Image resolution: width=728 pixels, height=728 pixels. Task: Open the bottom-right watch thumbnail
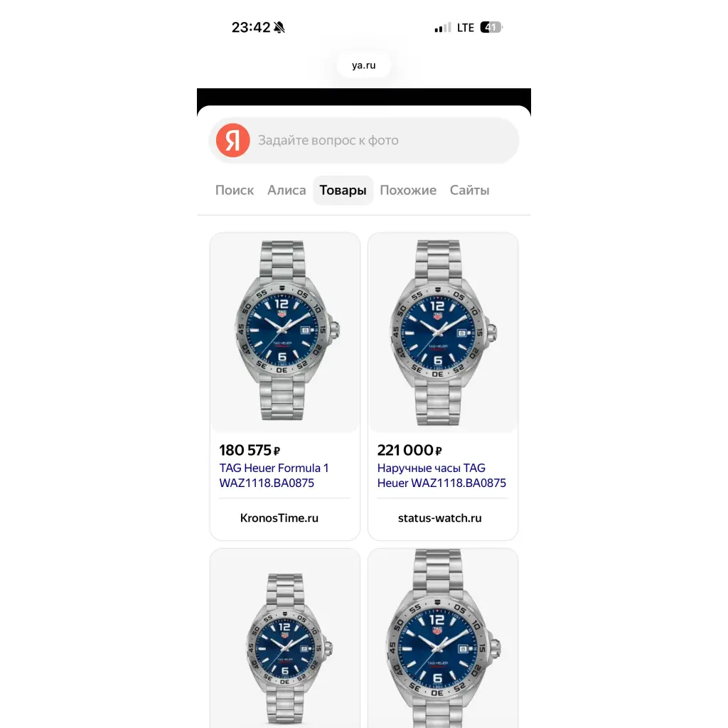[443, 638]
